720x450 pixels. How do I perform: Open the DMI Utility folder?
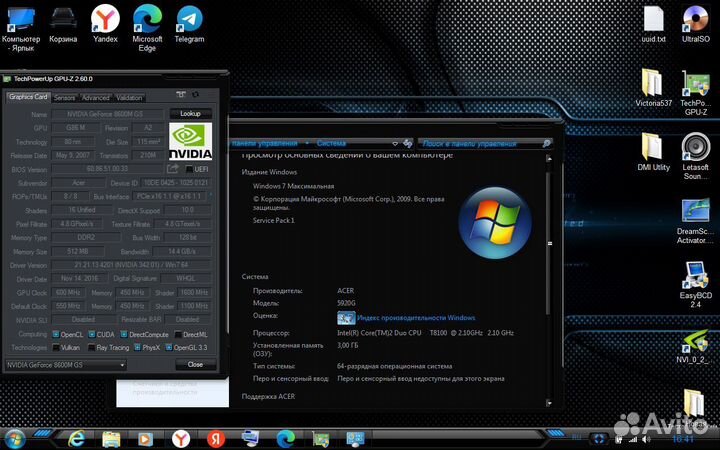pyautogui.click(x=653, y=152)
